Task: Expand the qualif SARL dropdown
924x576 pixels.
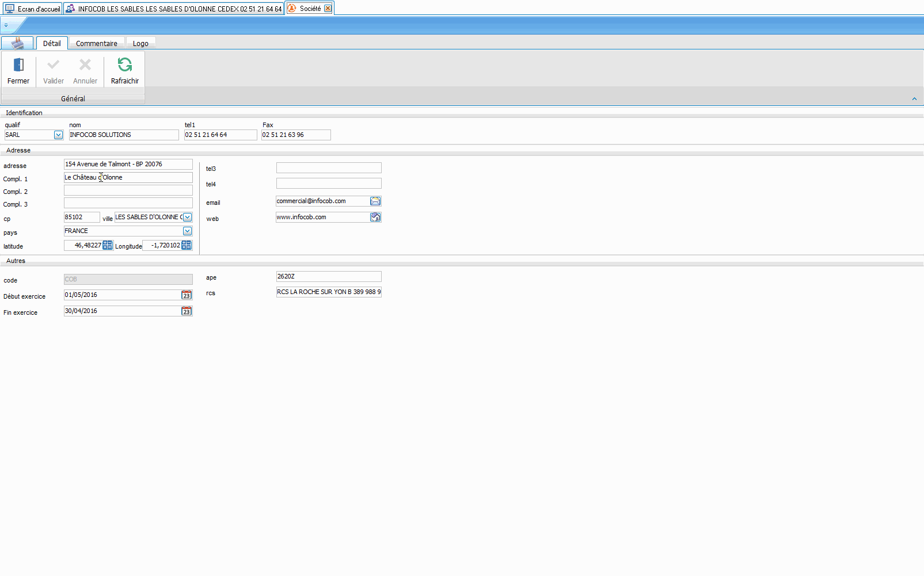Action: [58, 135]
